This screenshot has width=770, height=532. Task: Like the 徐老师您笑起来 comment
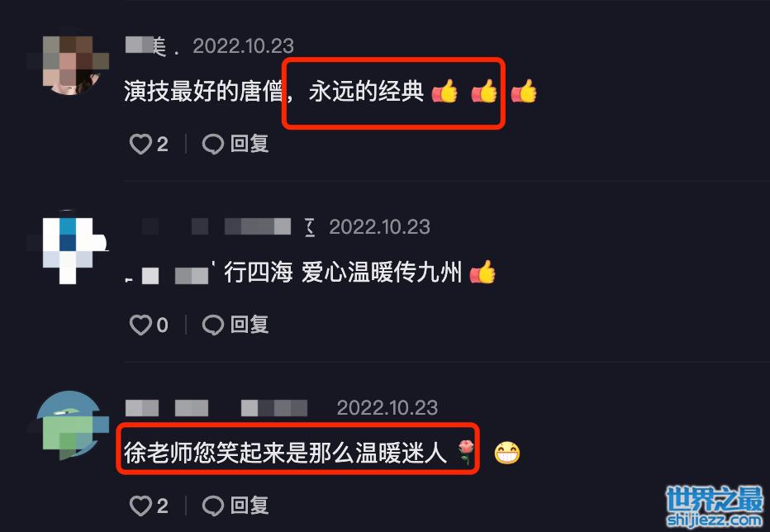(x=140, y=506)
